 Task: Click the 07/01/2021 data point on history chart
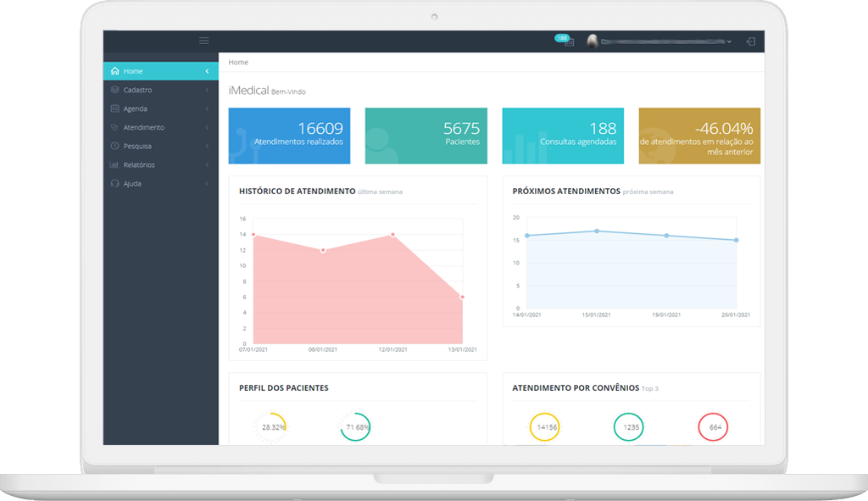point(253,235)
